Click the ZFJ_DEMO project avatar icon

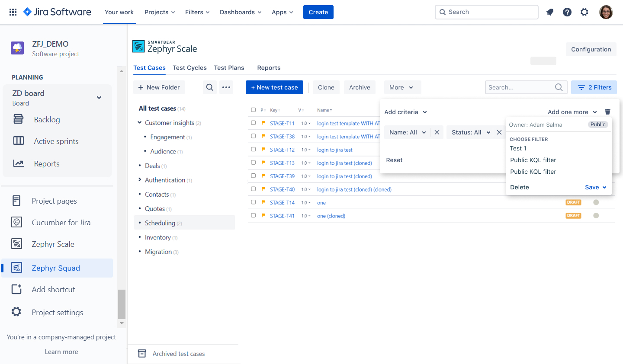pyautogui.click(x=17, y=48)
